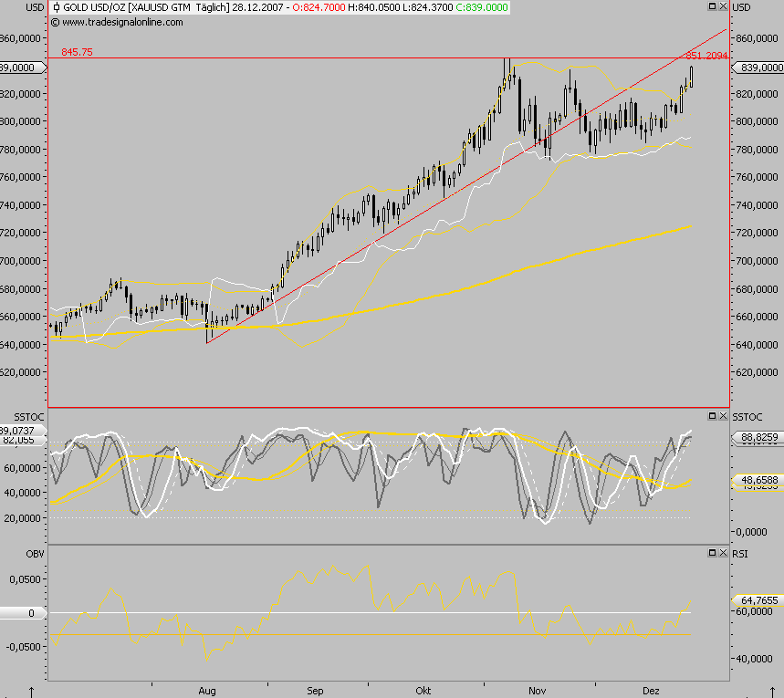
Task: Click the high value H:840.0500
Action: pyautogui.click(x=373, y=7)
